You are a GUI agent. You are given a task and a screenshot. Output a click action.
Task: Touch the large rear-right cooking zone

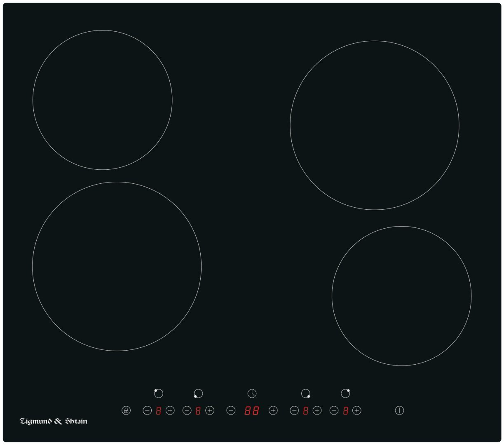[x=375, y=125]
